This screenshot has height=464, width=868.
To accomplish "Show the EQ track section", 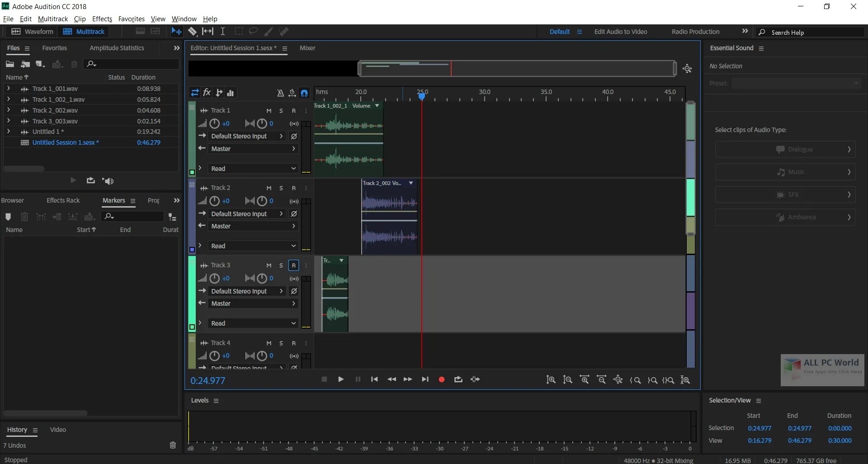I will (231, 93).
